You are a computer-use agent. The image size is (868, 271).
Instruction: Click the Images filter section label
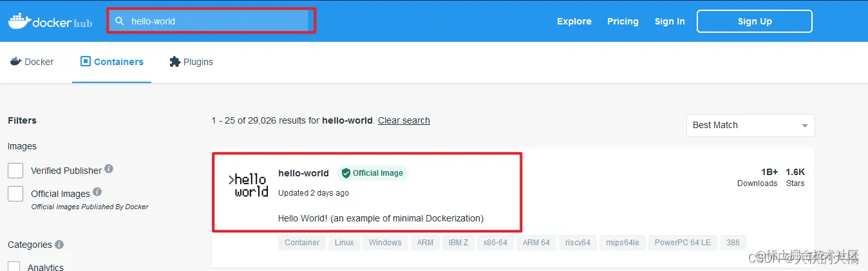(22, 146)
